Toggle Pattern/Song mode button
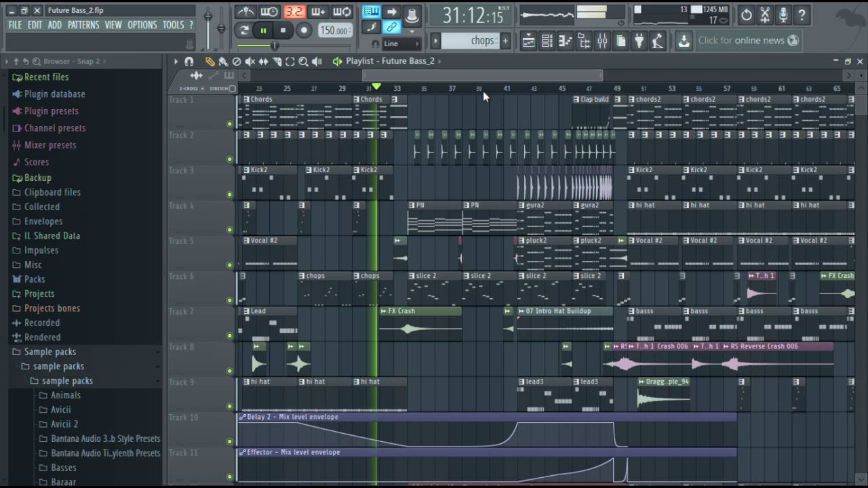 click(243, 30)
